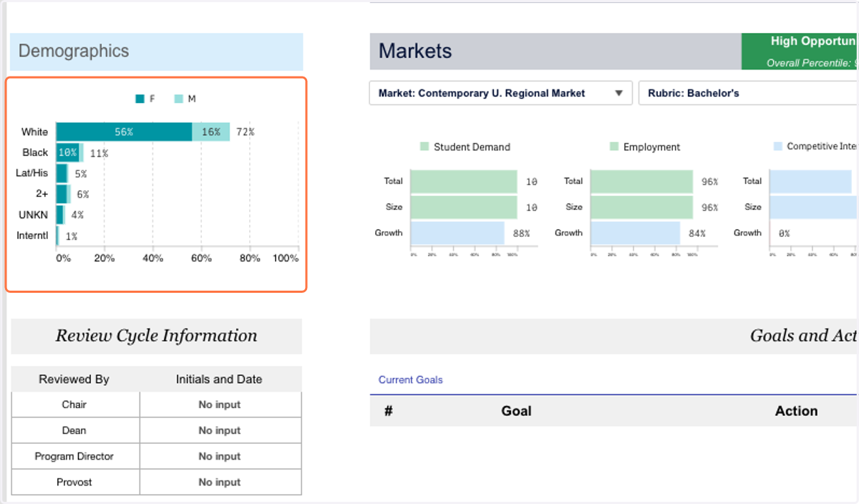Click the Goal column header
The image size is (859, 504).
click(516, 411)
